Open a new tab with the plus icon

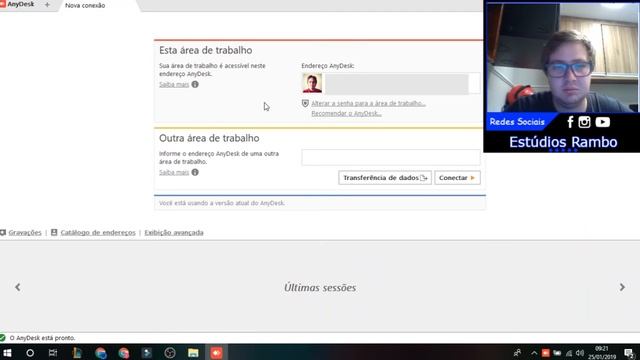pos(47,5)
